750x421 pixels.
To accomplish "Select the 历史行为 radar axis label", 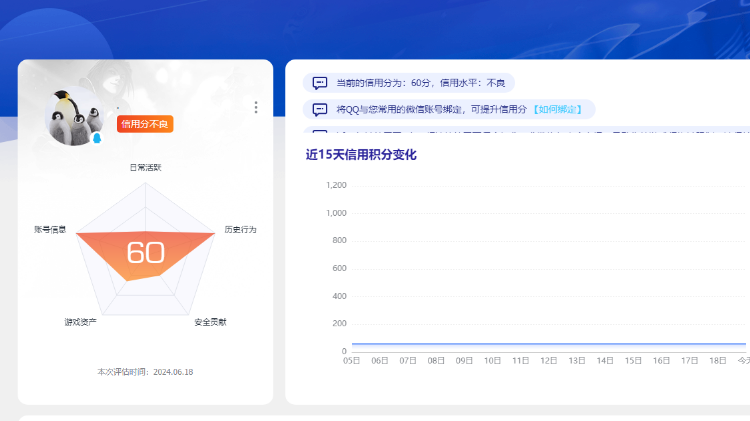I will click(240, 229).
